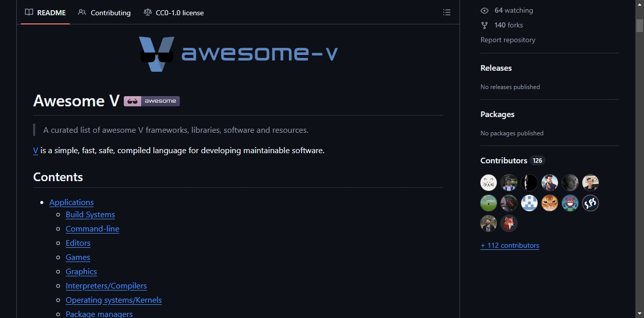Click the 126 contributors count badge
The height and width of the screenshot is (318, 644).
538,161
